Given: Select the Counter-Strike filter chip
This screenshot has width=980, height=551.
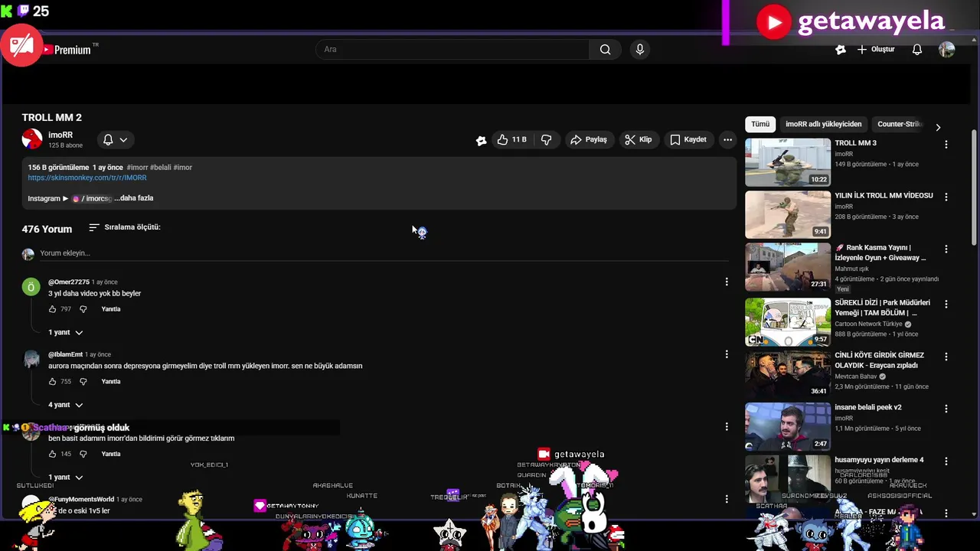Looking at the screenshot, I should (900, 124).
